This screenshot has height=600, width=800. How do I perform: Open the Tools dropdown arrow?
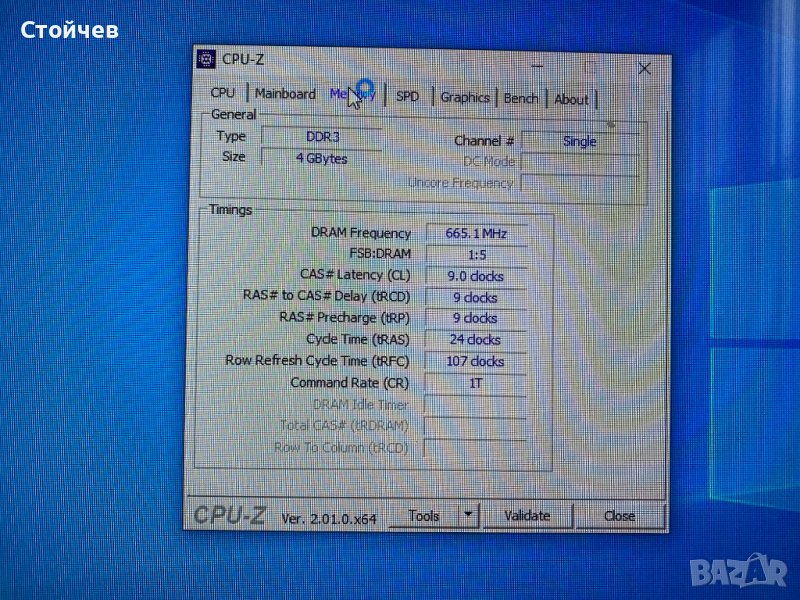[467, 516]
